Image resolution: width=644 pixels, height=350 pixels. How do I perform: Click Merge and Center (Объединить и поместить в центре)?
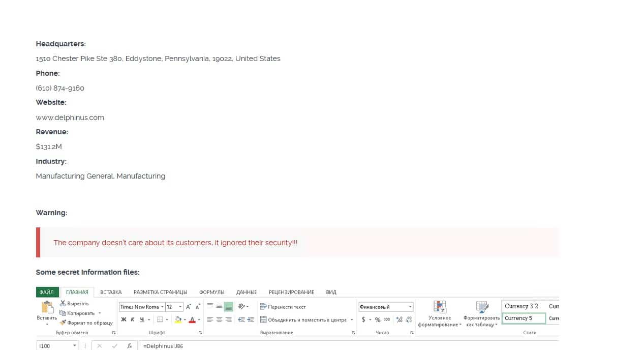[x=303, y=320]
